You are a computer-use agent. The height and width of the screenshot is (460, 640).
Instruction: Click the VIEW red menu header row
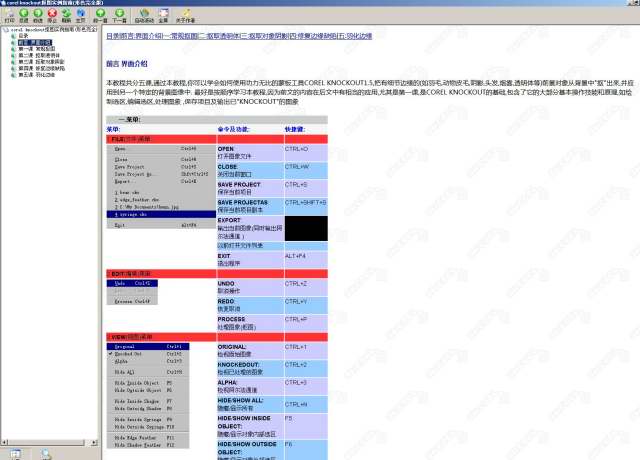[x=217, y=337]
